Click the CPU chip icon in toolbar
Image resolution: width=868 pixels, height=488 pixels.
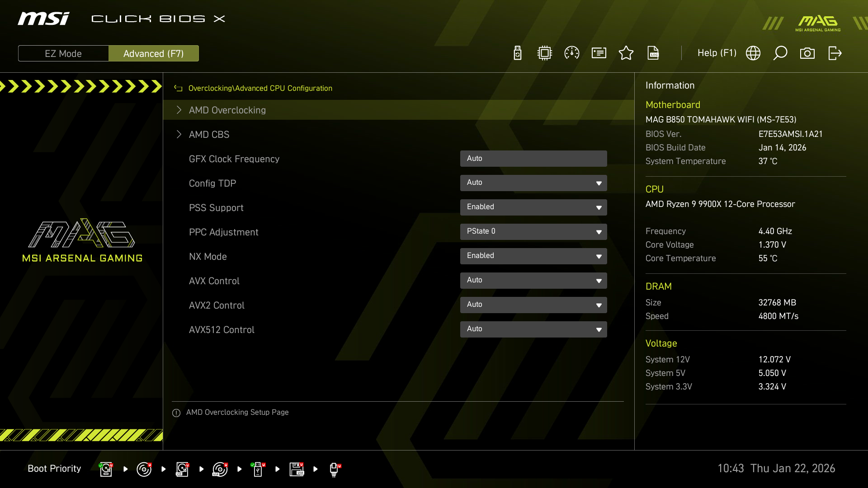(x=545, y=53)
